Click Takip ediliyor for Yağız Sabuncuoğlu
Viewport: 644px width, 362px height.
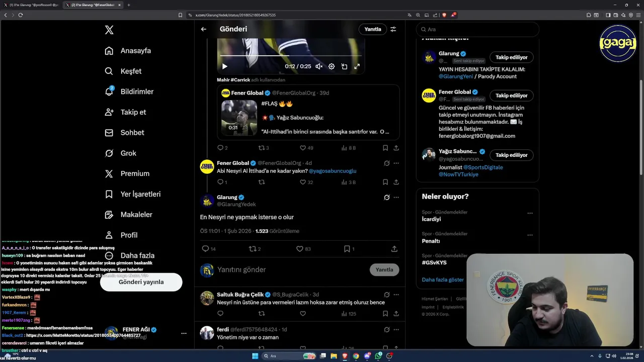click(512, 155)
